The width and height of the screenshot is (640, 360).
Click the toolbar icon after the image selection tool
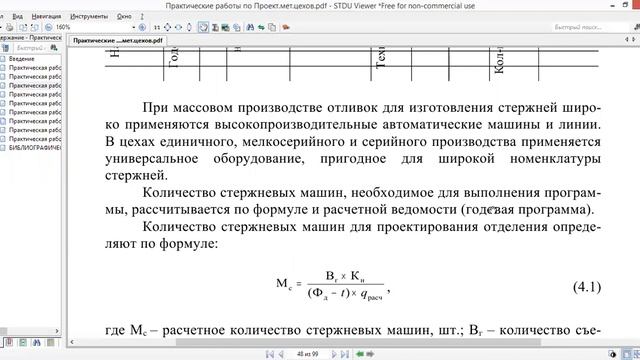tap(237, 27)
